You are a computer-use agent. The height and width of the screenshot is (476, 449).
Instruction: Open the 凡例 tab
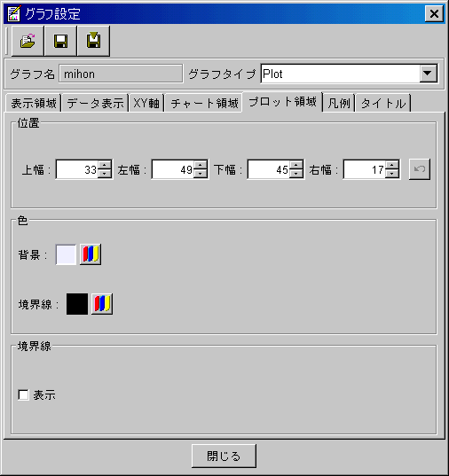click(339, 103)
